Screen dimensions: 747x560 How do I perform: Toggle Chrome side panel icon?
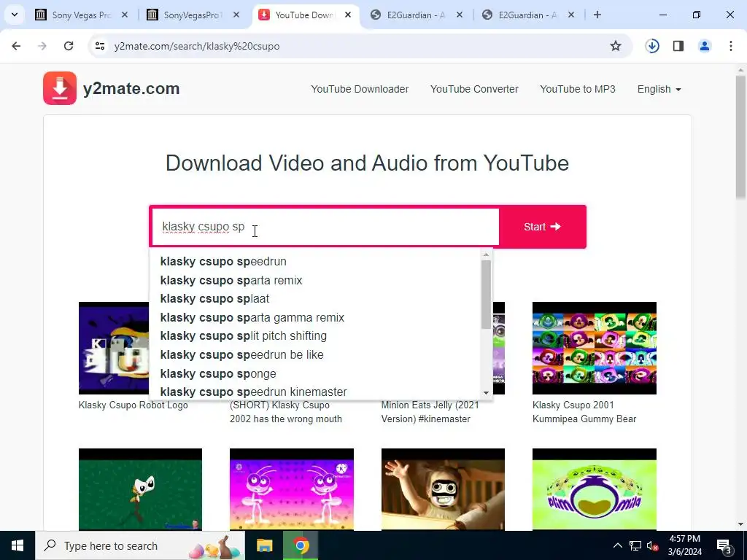point(678,46)
